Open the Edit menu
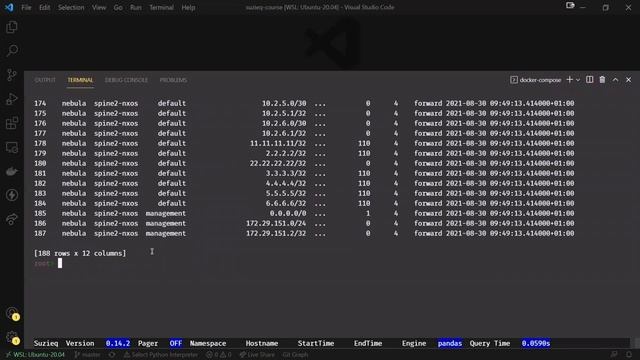This screenshot has height=360, width=640. click(x=44, y=7)
